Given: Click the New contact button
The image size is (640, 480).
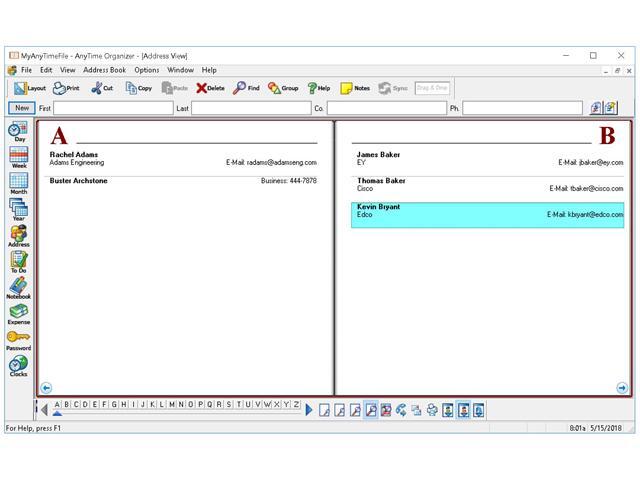Looking at the screenshot, I should 21,108.
